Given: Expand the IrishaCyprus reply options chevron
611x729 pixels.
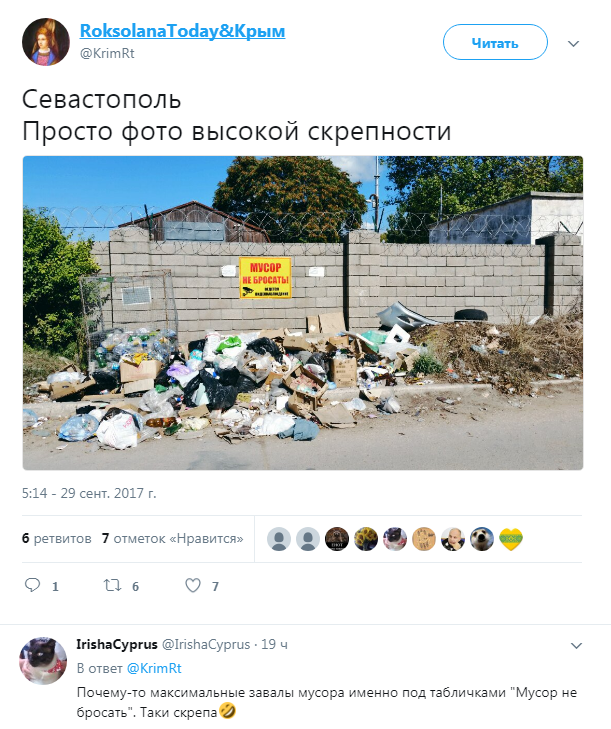Looking at the screenshot, I should click(x=576, y=646).
